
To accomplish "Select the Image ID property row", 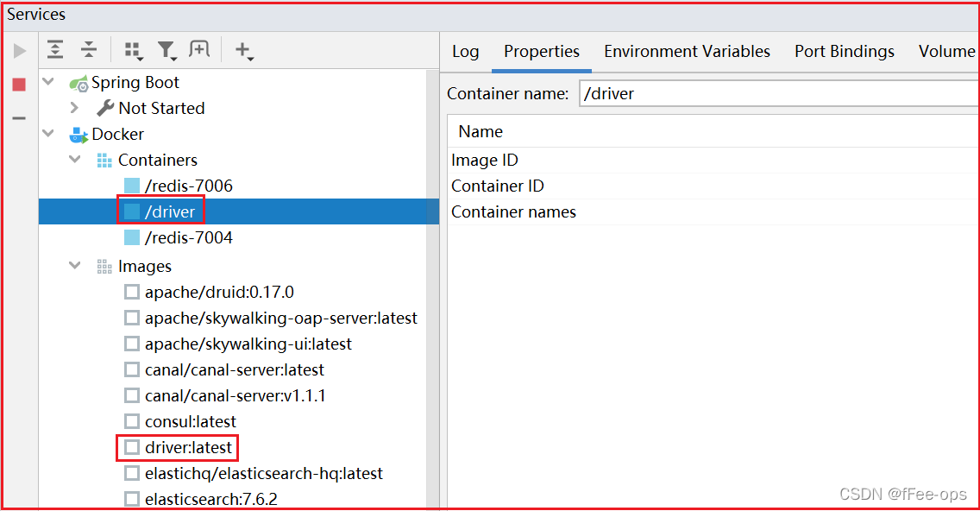I will pyautogui.click(x=713, y=160).
